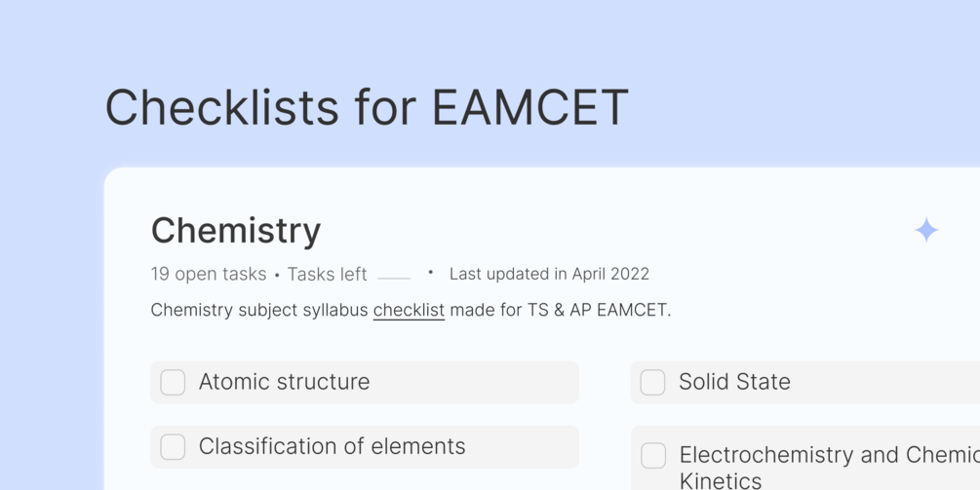Click the 19 open tasks counter
980x490 pixels.
pos(208,275)
